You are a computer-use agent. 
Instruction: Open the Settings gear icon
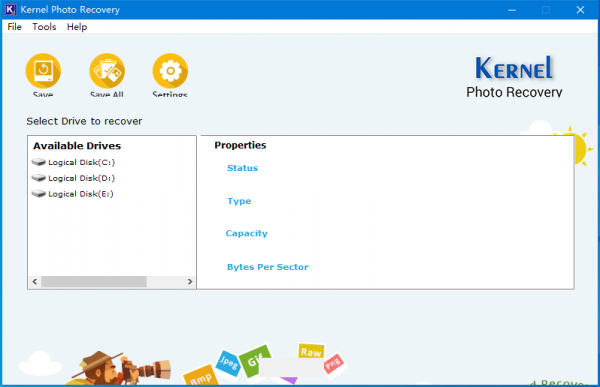pyautogui.click(x=170, y=71)
